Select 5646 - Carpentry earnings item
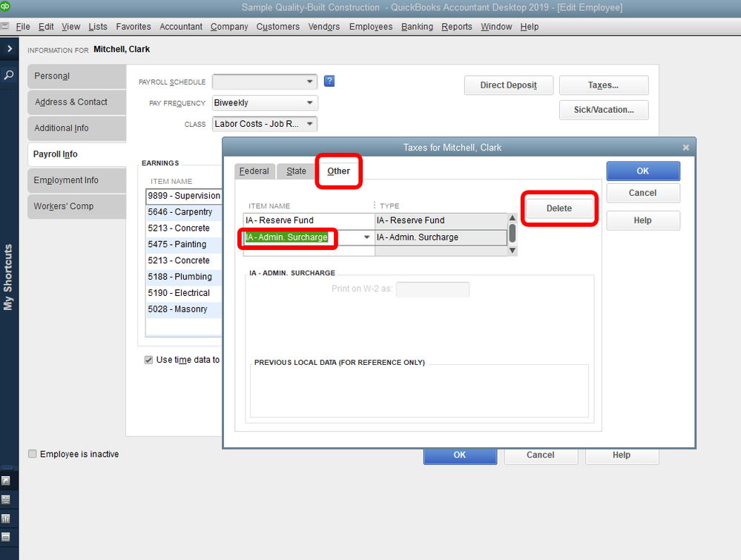Viewport: 741px width, 560px height. pos(184,211)
